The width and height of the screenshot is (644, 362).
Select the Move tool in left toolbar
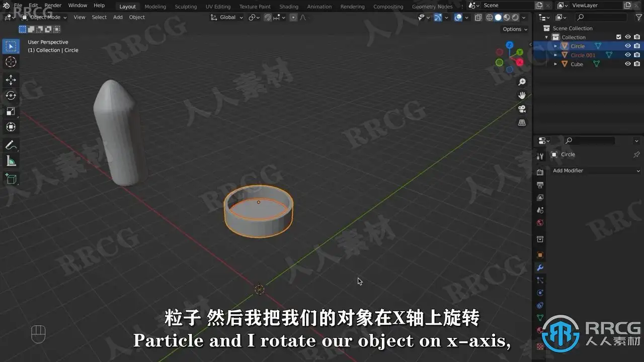11,79
